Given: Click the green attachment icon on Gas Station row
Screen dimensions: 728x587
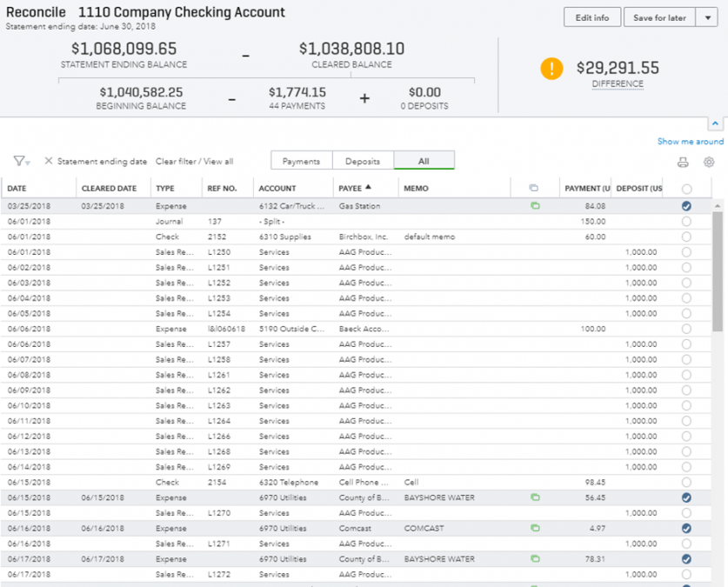Looking at the screenshot, I should tap(536, 206).
